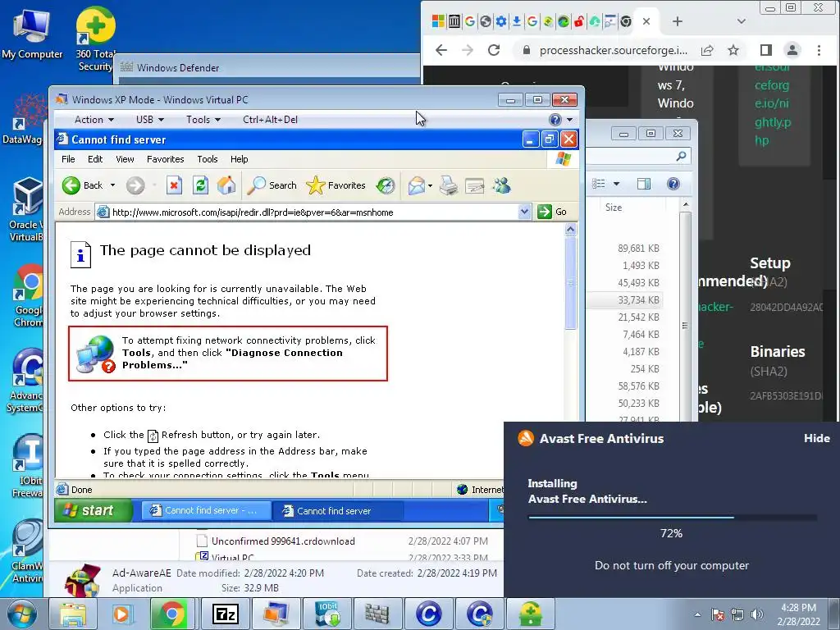Click the Virtual PC help icon
This screenshot has width=840, height=630.
(555, 120)
